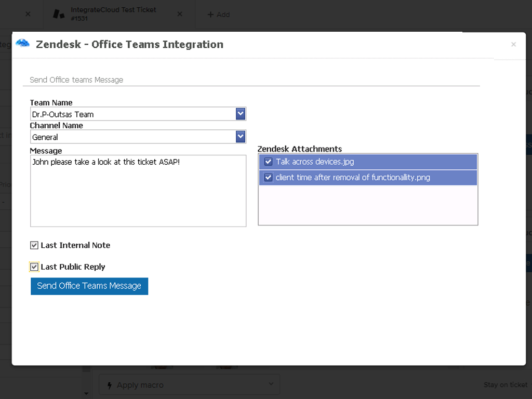
Task: Click the ticket icon on the IntegrateCloud tab
Action: click(x=59, y=14)
